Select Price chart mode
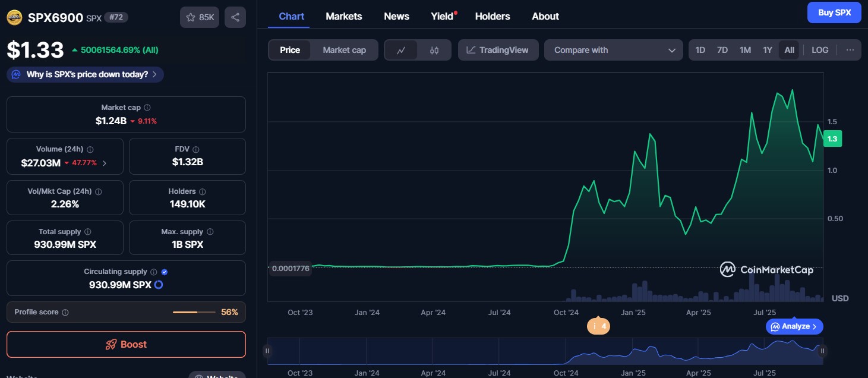The height and width of the screenshot is (378, 868). tap(290, 50)
